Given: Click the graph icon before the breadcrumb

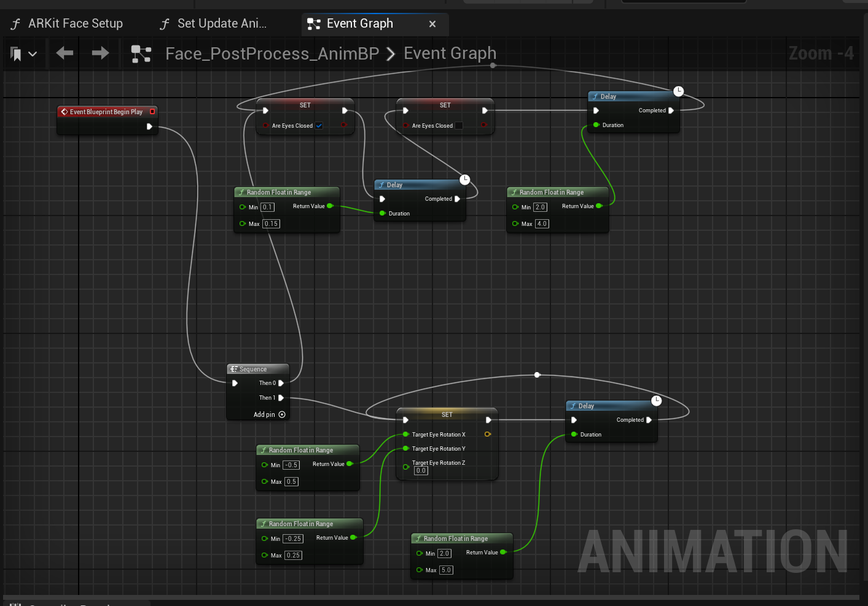Looking at the screenshot, I should (141, 54).
